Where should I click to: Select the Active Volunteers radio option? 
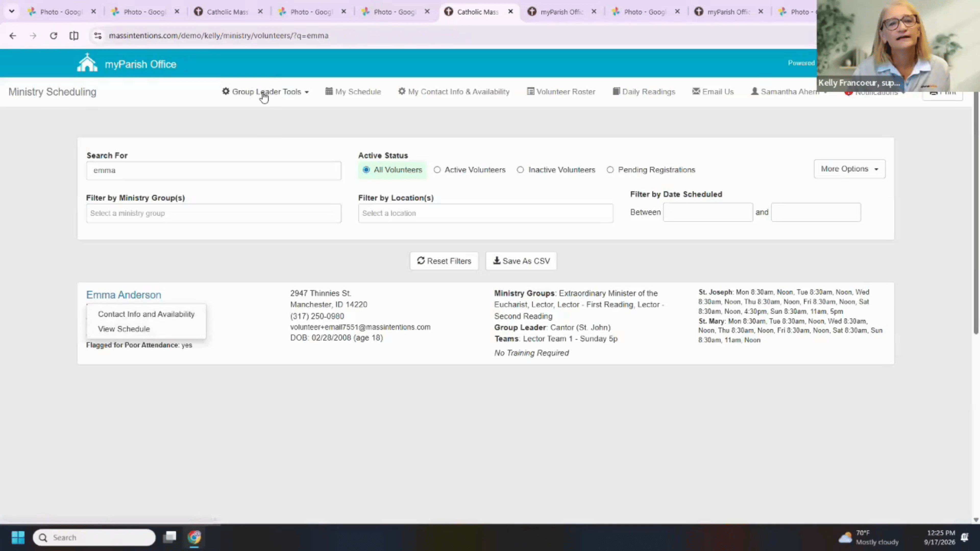[x=437, y=170]
